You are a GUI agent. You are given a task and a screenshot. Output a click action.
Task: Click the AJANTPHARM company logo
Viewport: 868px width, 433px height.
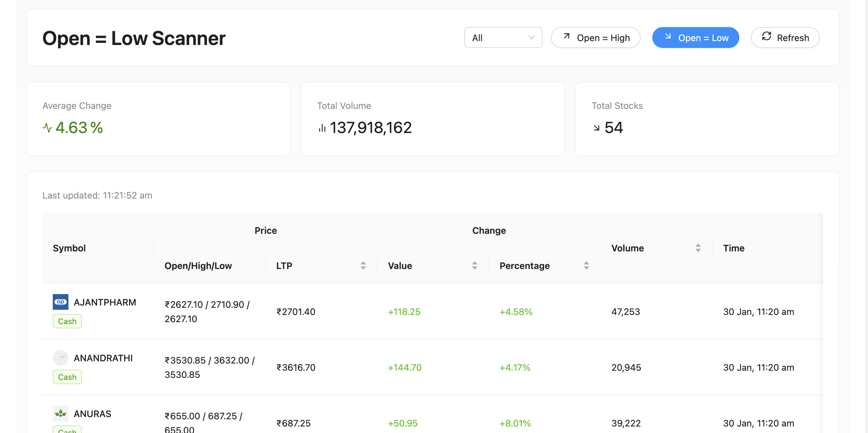click(61, 302)
